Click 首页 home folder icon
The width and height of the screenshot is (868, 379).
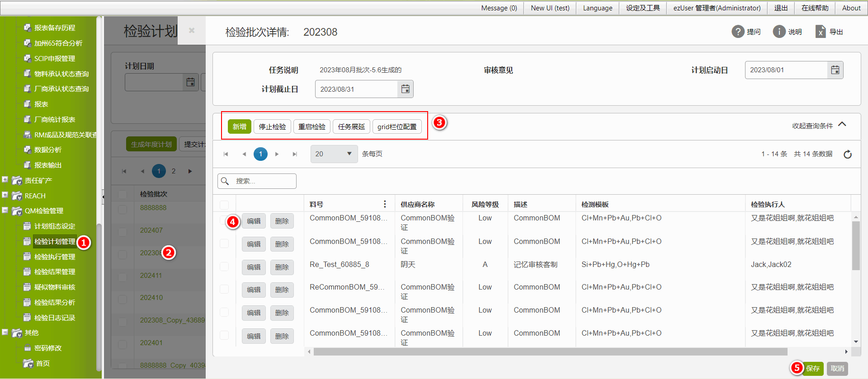tap(28, 363)
